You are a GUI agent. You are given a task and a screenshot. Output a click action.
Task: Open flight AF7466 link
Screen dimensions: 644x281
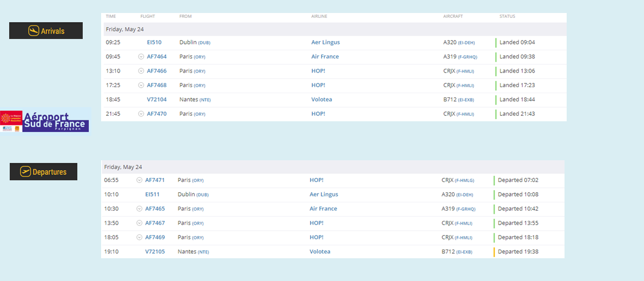[x=157, y=71]
